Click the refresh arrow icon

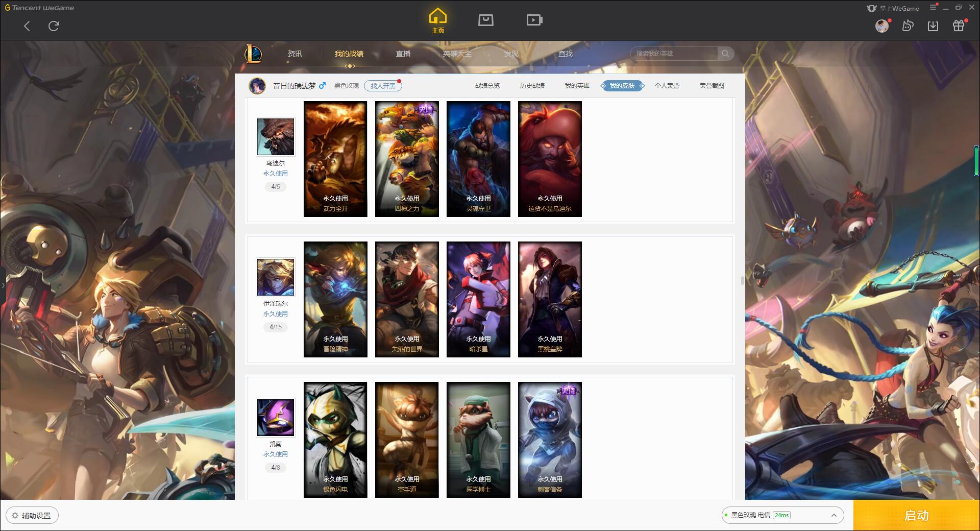pos(54,26)
